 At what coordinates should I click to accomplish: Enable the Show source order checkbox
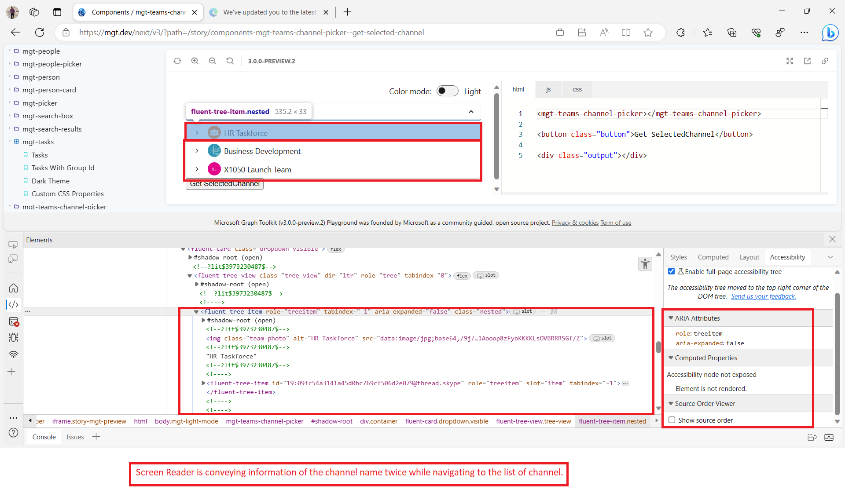(672, 420)
